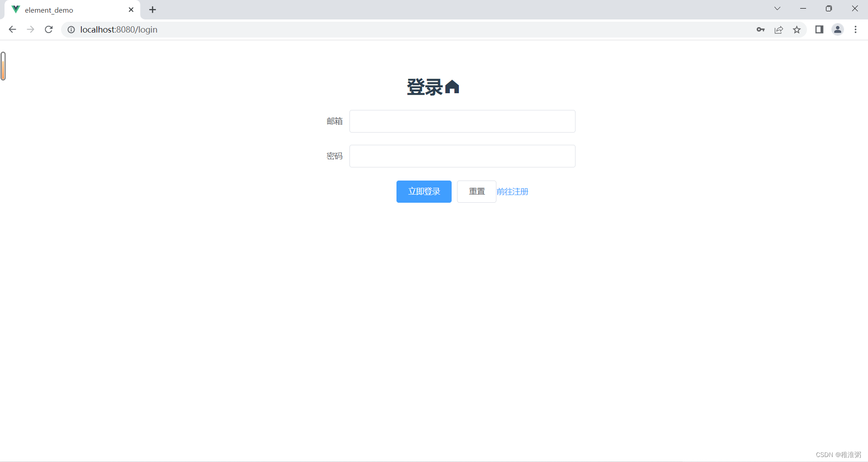Reload the current page
868x462 pixels.
(48, 29)
